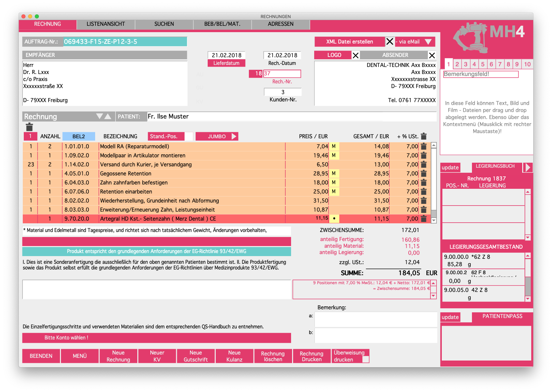552x392 pixels.
Task: Click the trash icon above the position list
Action: click(x=29, y=127)
